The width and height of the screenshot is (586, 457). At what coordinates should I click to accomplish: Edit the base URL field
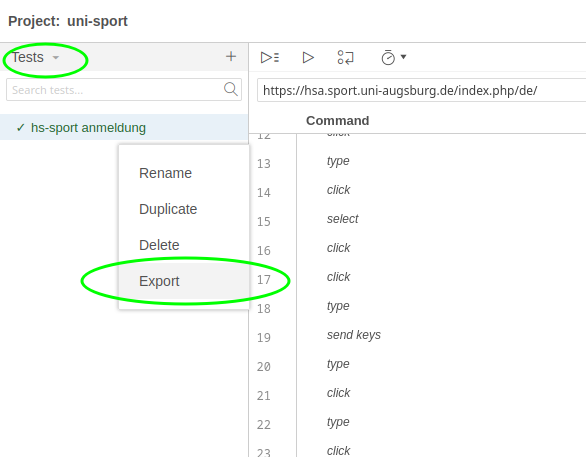click(x=421, y=90)
